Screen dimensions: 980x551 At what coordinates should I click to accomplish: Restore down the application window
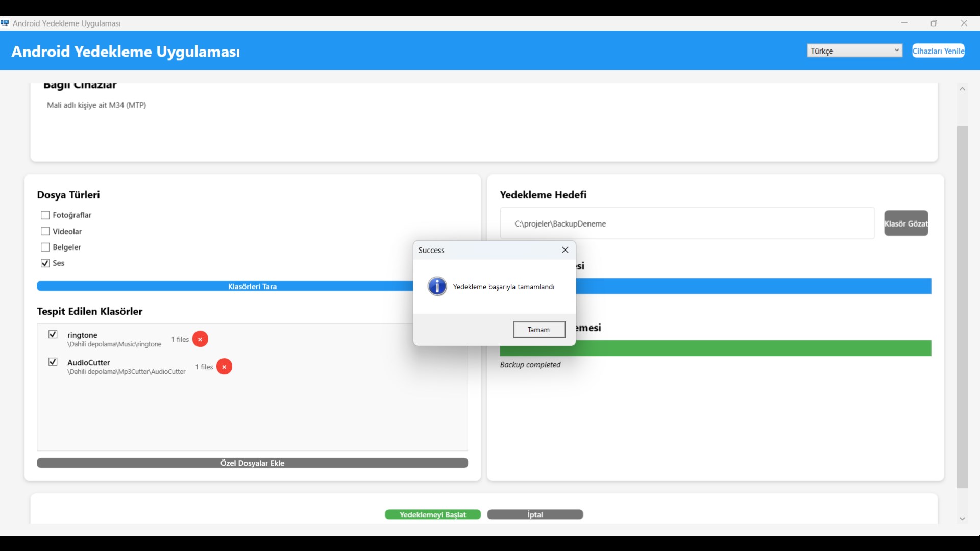[934, 23]
